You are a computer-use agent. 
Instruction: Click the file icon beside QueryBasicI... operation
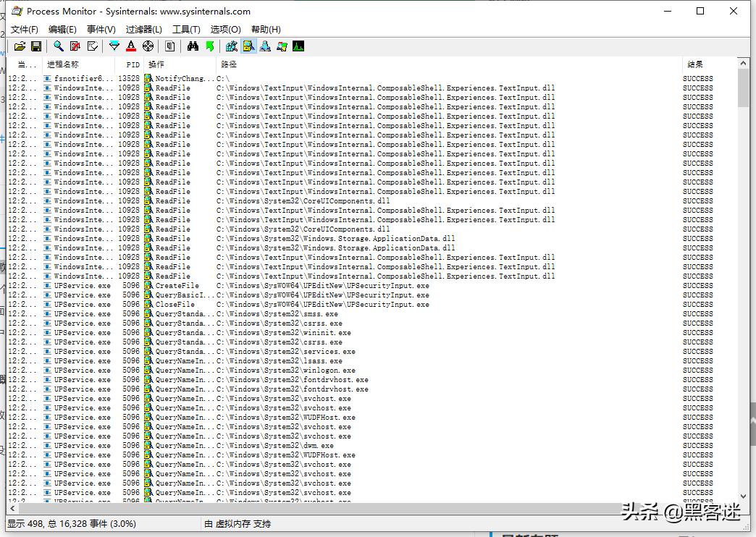click(x=148, y=295)
